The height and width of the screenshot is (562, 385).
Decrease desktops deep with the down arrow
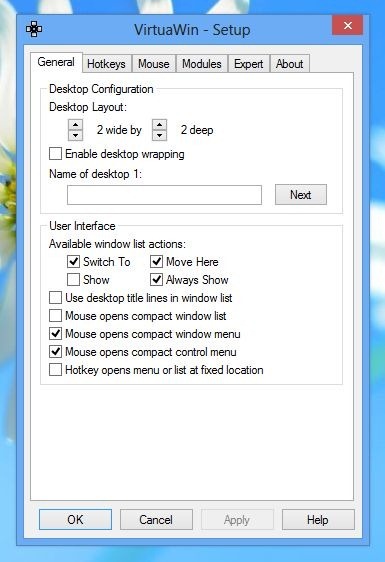coord(160,135)
